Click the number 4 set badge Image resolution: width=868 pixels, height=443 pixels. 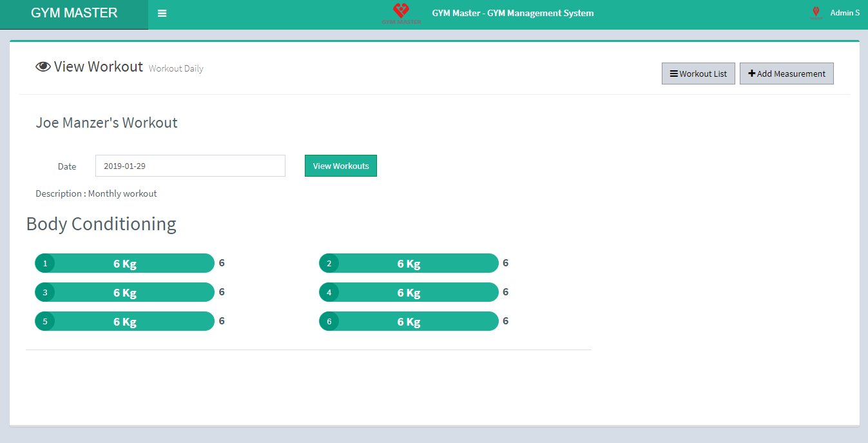[329, 293]
